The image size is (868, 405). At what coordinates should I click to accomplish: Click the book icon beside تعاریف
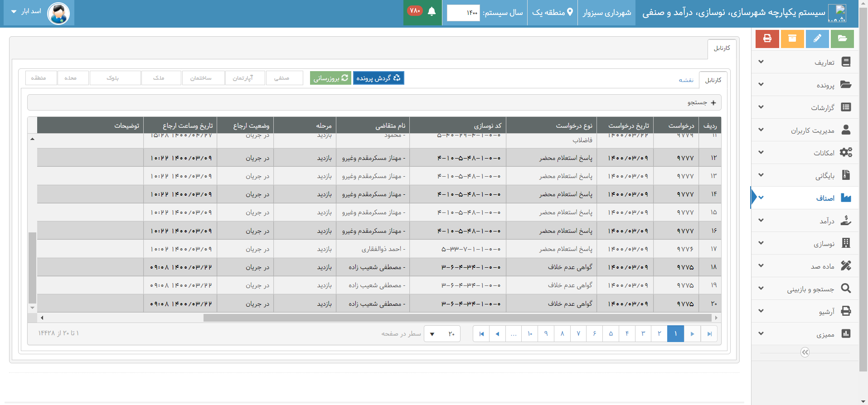[846, 62]
